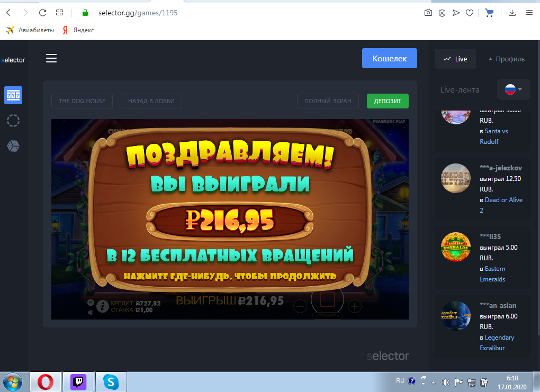Select the slots 777 sidebar icon

pos(13,95)
